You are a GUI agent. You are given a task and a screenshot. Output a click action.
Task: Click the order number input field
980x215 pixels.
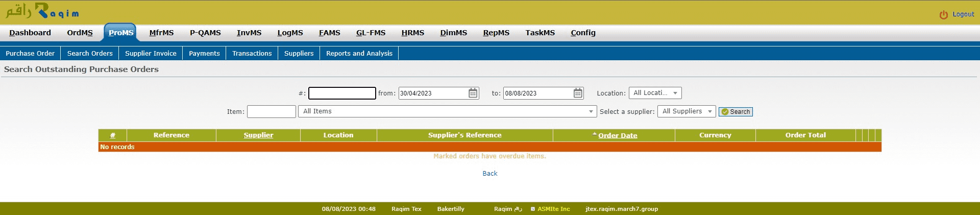click(x=342, y=93)
